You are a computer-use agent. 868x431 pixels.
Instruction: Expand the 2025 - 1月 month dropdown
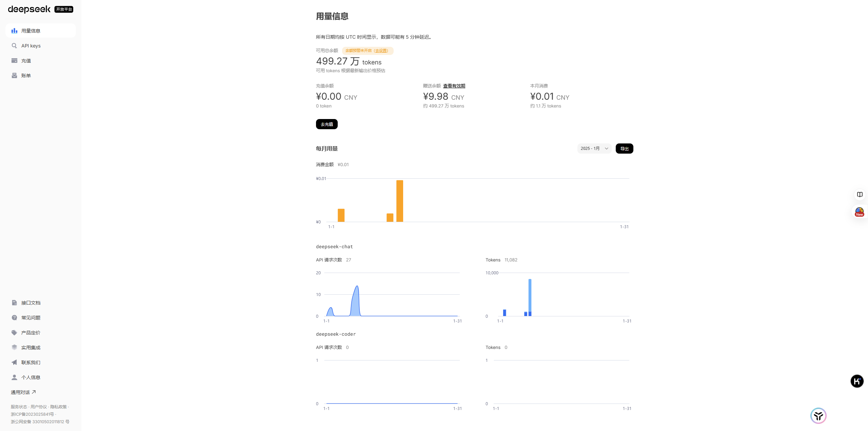coord(594,149)
